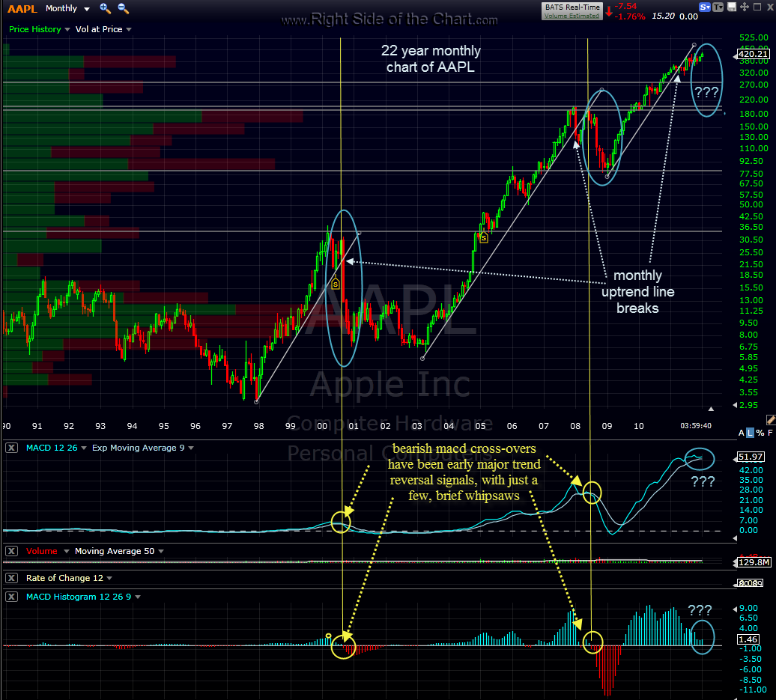
Task: Open the blue S studies menu icon
Action: point(704,7)
